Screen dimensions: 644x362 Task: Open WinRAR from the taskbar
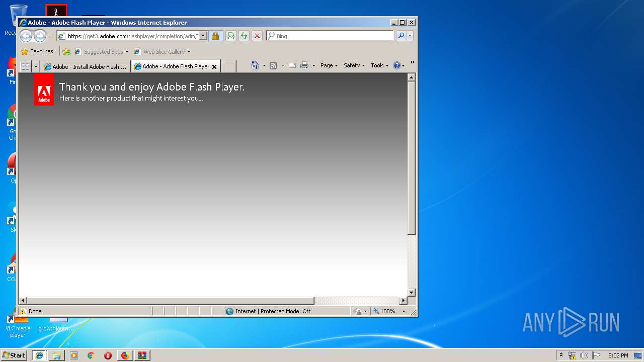point(142,355)
